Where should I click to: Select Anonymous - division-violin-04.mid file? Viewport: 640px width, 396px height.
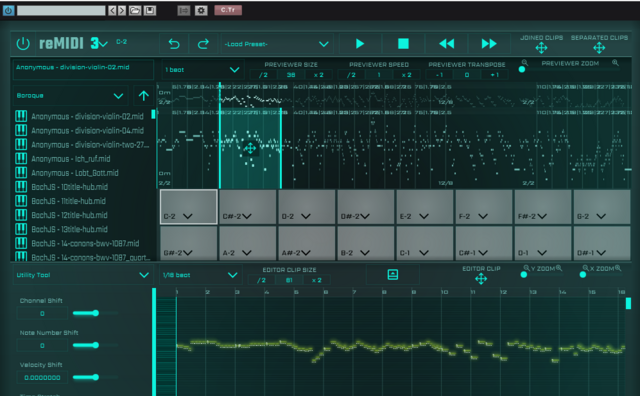(x=87, y=131)
